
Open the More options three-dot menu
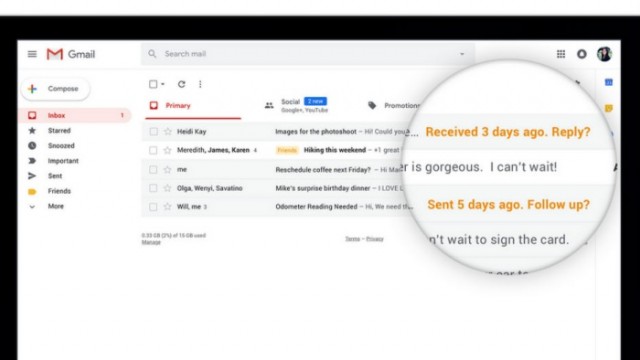200,84
